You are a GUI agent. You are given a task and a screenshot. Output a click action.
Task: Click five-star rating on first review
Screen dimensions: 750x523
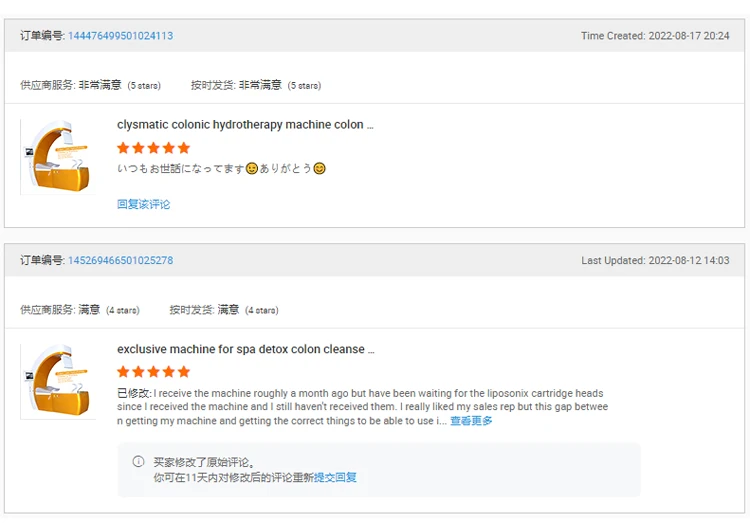coord(153,148)
